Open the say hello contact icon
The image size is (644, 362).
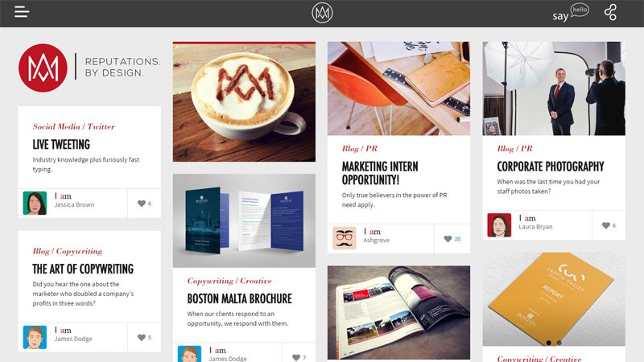571,13
